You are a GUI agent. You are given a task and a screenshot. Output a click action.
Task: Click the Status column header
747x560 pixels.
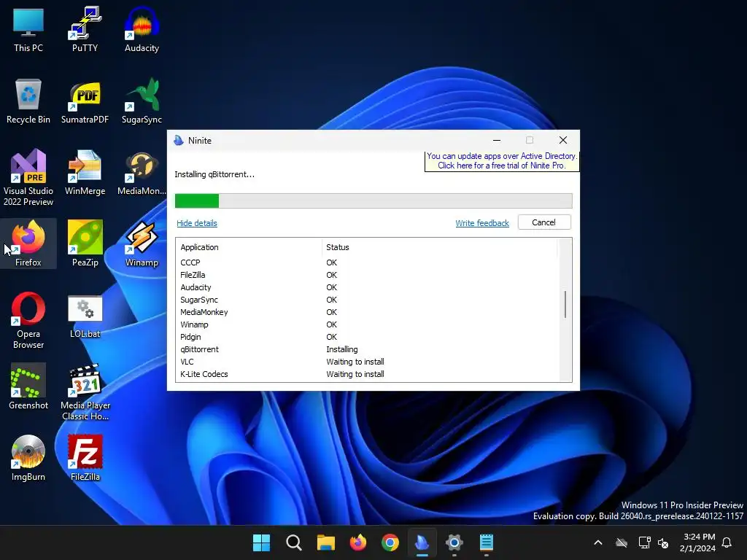438,247
